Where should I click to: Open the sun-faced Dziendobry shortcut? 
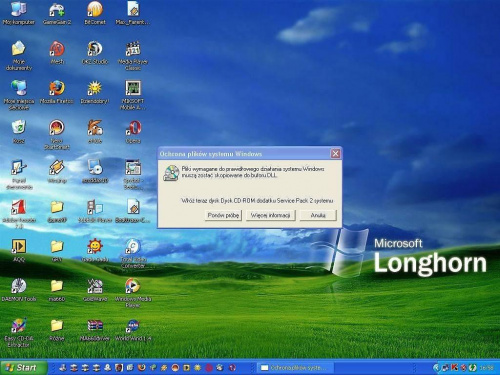click(95, 92)
